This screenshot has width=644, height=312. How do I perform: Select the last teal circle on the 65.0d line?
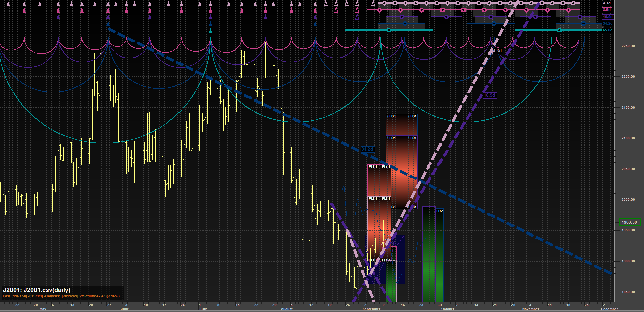tap(559, 30)
